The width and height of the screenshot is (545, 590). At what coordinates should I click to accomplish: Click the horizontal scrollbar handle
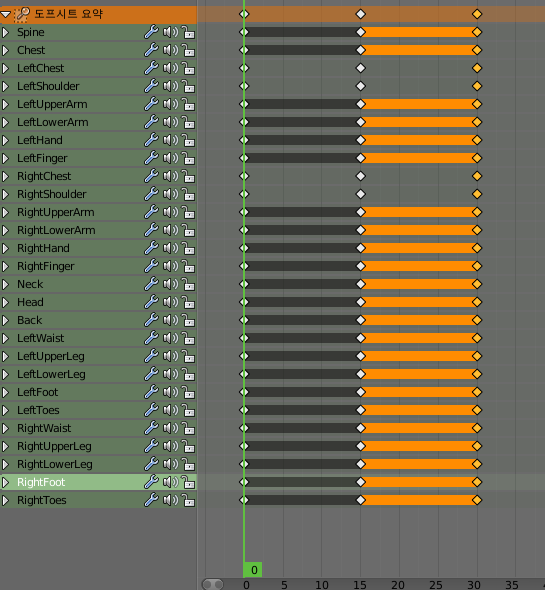(213, 585)
